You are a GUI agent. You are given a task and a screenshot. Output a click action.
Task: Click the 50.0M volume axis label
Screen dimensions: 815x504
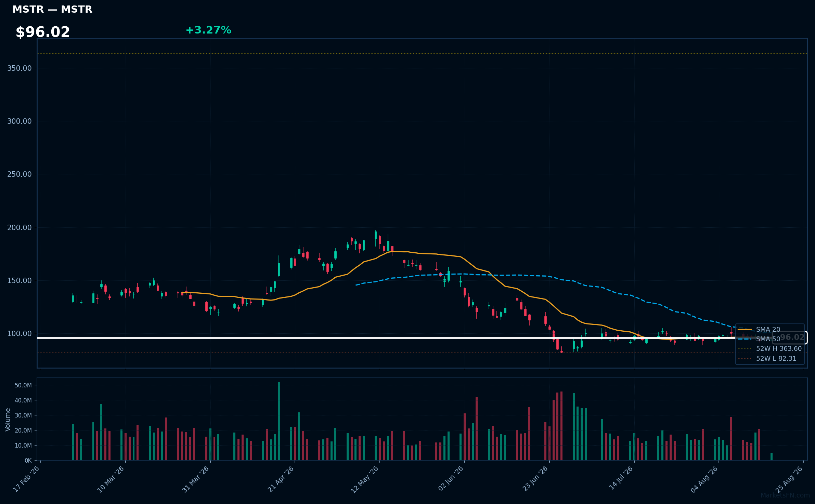(x=23, y=385)
